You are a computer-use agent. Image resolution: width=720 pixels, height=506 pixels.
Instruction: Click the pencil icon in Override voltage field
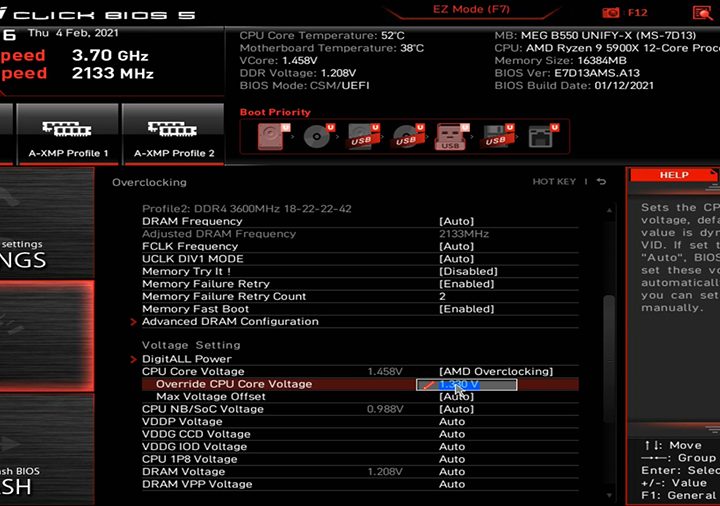428,385
